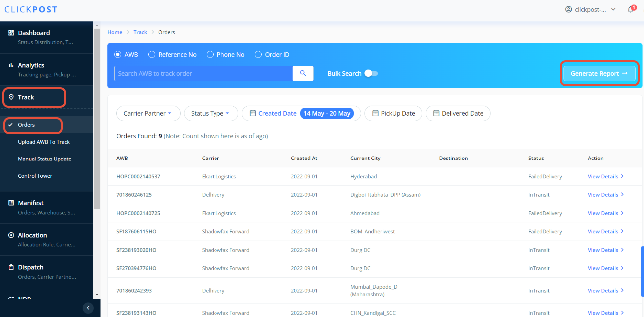This screenshot has width=644, height=317.
Task: Open the Status Type dropdown
Action: pos(210,113)
